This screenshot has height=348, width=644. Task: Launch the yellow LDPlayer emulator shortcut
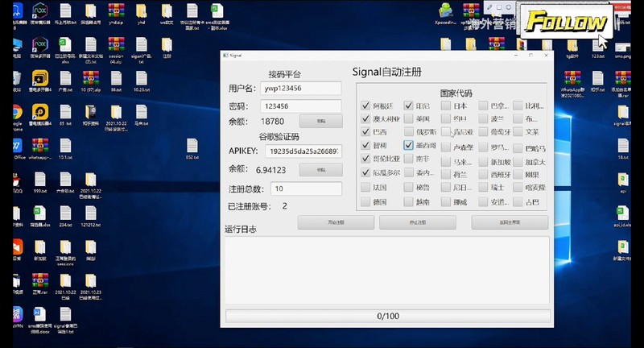pyautogui.click(x=39, y=115)
